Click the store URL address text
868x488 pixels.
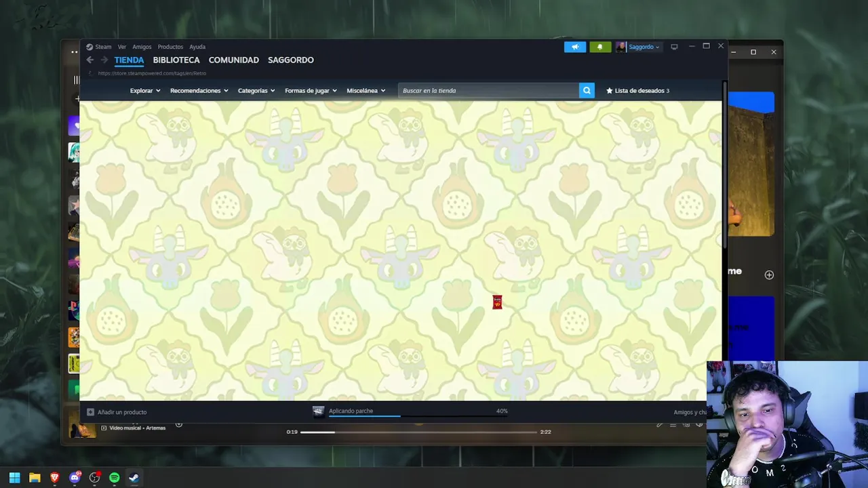tap(152, 73)
